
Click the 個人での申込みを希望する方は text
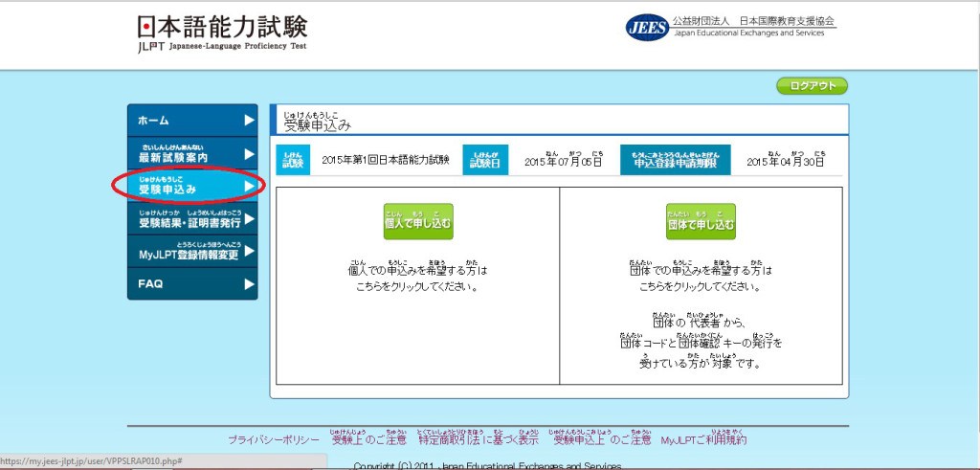click(x=417, y=269)
